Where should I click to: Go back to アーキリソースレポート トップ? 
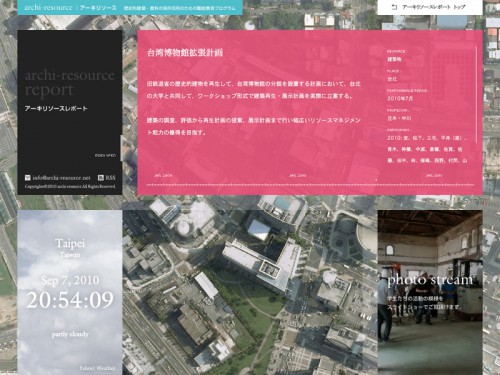pos(433,7)
